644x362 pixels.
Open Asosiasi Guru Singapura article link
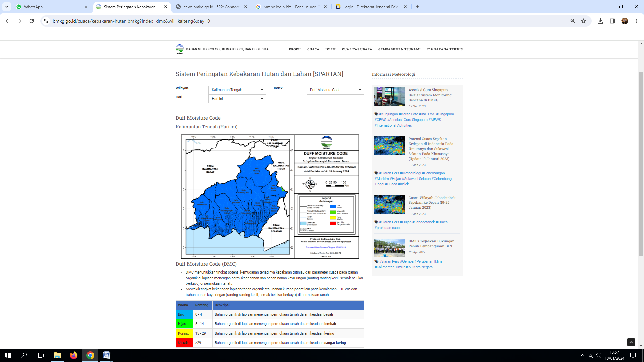[430, 95]
